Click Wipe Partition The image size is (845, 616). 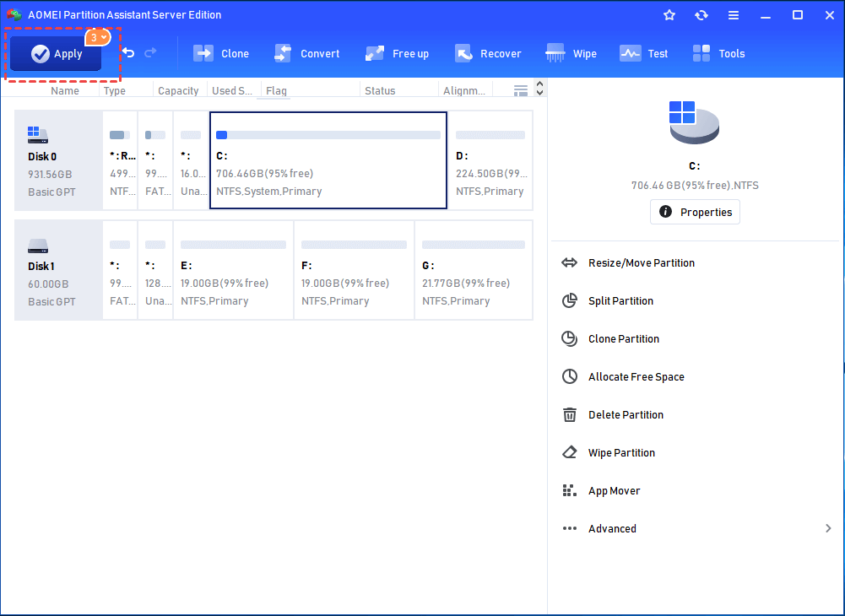point(621,452)
